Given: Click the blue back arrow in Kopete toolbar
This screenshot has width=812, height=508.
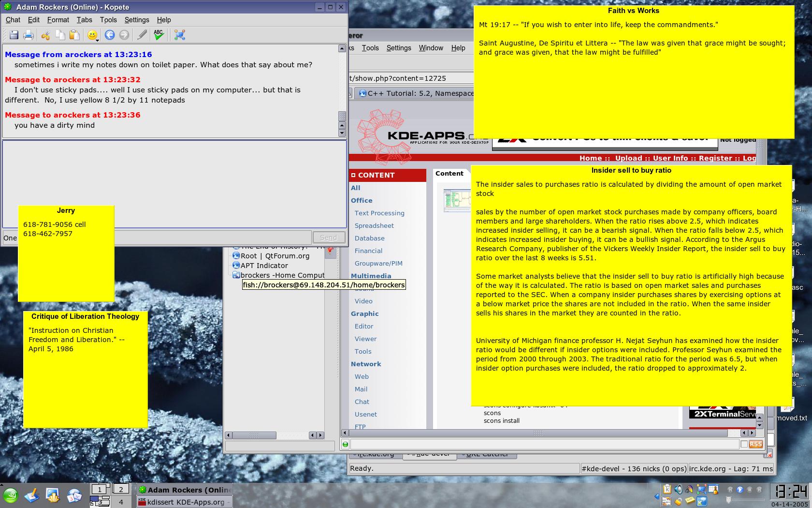Looking at the screenshot, I should click(x=110, y=35).
